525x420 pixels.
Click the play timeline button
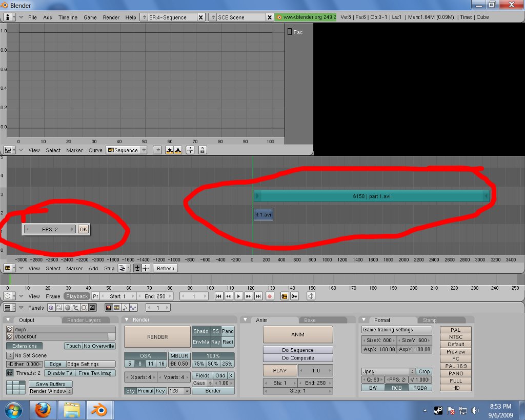239,296
